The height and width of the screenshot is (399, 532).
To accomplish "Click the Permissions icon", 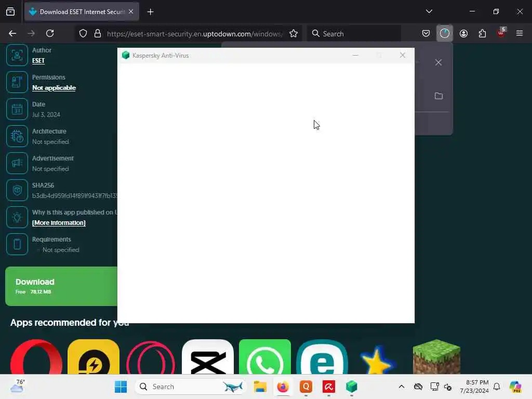I will tap(17, 82).
